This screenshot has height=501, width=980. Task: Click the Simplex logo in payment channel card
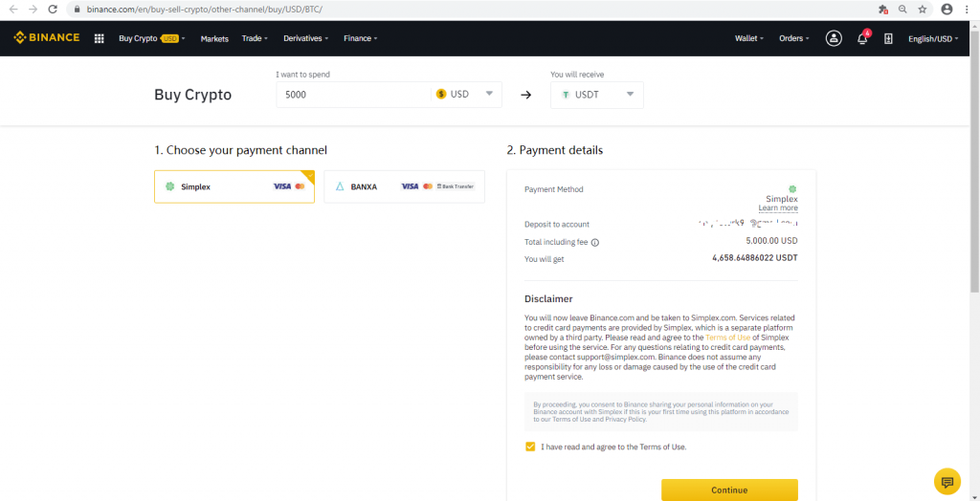(170, 186)
